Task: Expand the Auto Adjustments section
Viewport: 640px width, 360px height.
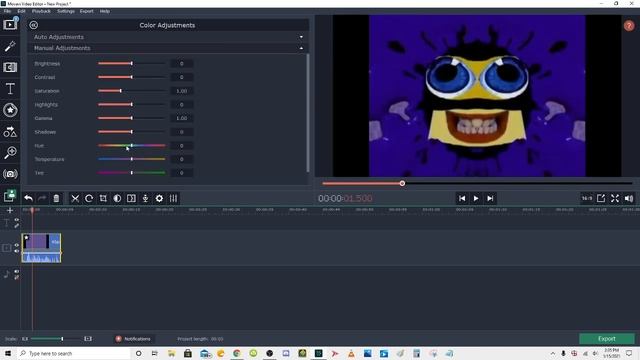Action: tap(168, 37)
